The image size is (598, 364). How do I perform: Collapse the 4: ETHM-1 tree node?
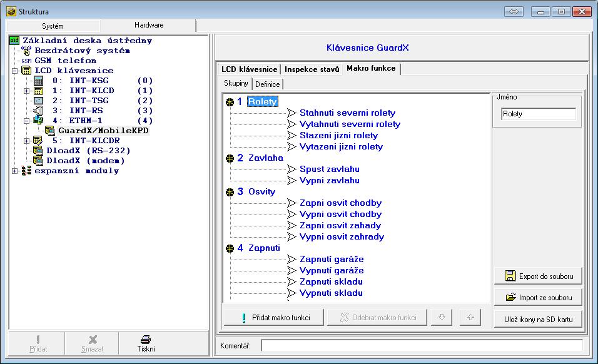point(26,121)
